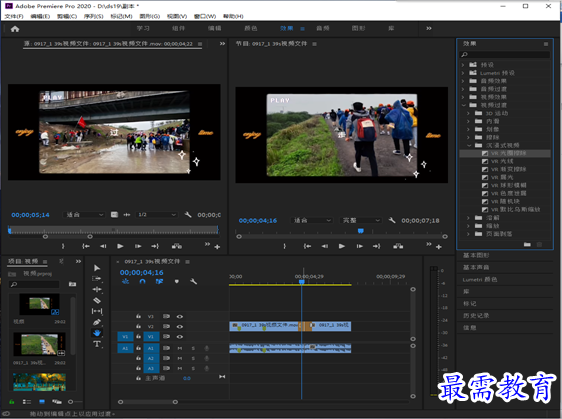This screenshot has width=562, height=419.
Task: Toggle timeline snap magnet icon
Action: pos(142,282)
